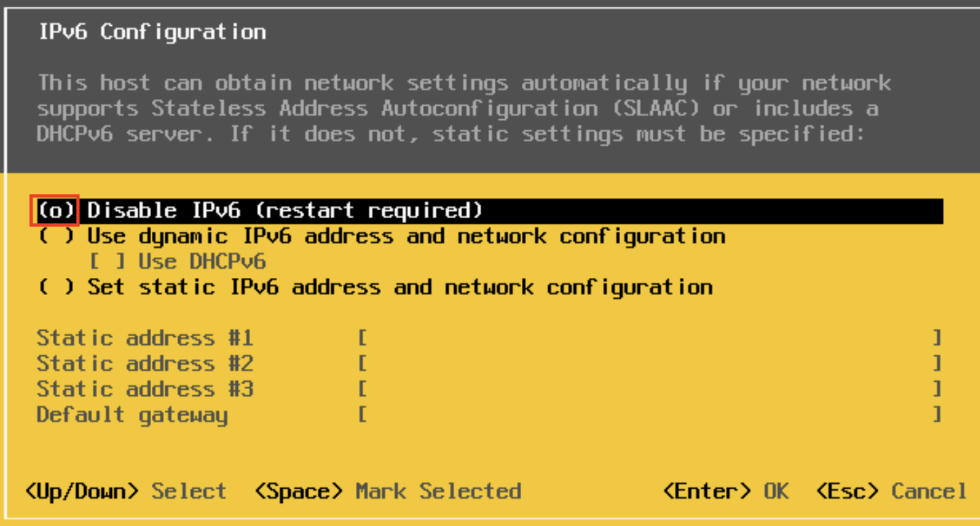Click the <Up/Down> Select hint

(125, 491)
